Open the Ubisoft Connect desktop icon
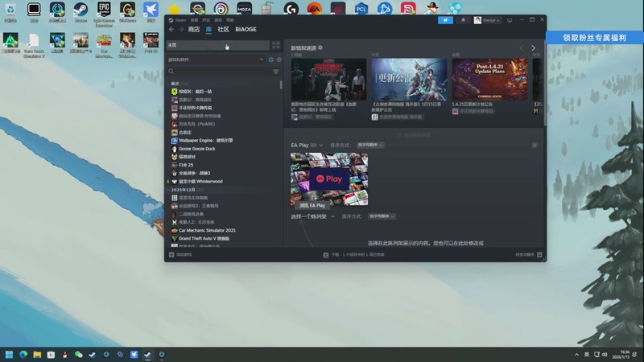This screenshot has height=362, width=644. (x=221, y=8)
